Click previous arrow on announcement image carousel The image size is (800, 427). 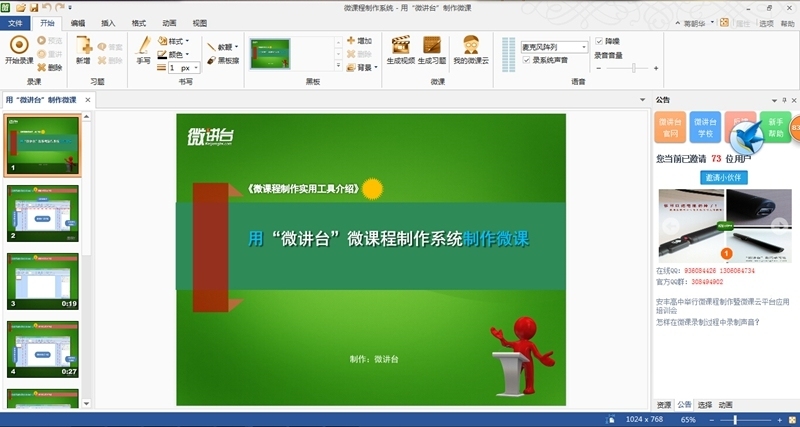[670, 225]
